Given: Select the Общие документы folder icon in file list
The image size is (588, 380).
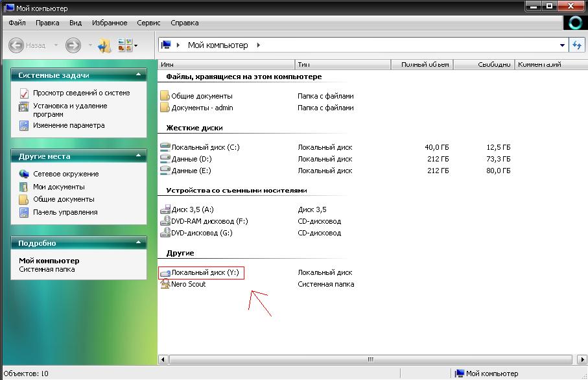Looking at the screenshot, I should click(x=165, y=96).
